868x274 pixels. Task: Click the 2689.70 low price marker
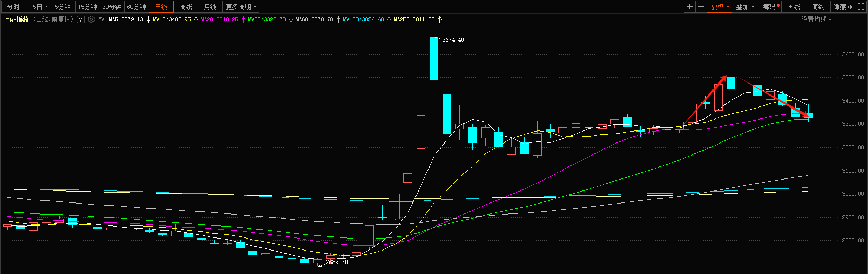[x=337, y=262]
